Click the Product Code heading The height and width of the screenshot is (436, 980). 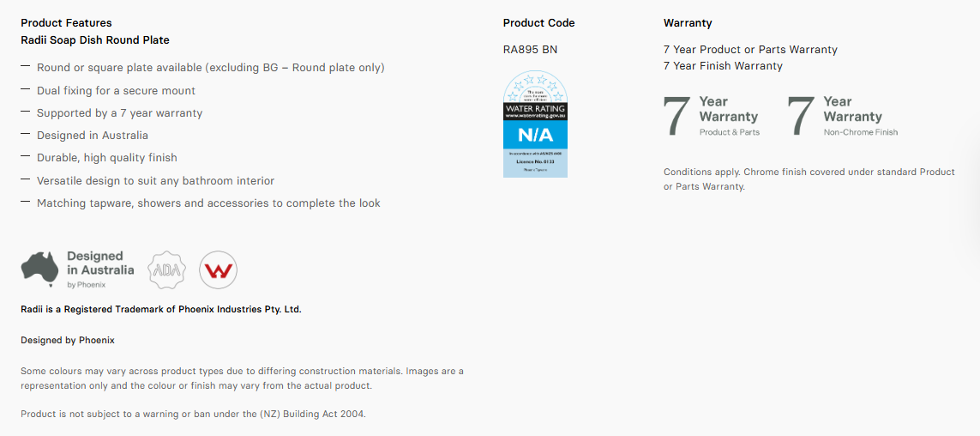(538, 23)
